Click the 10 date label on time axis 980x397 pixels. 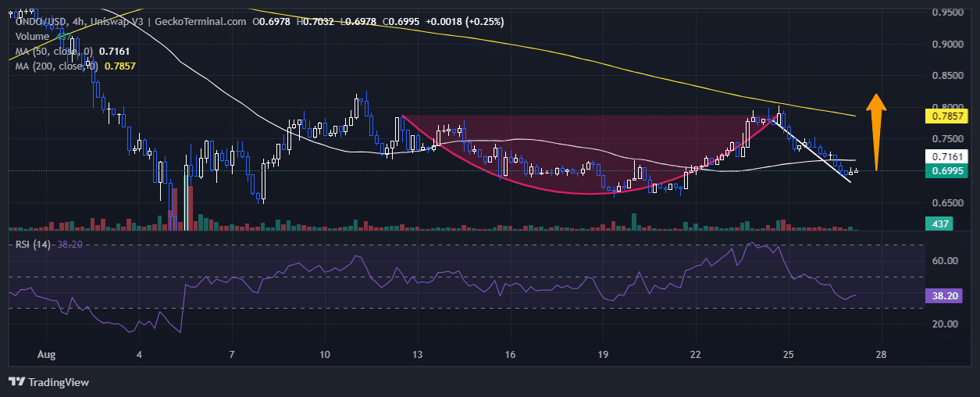(325, 354)
